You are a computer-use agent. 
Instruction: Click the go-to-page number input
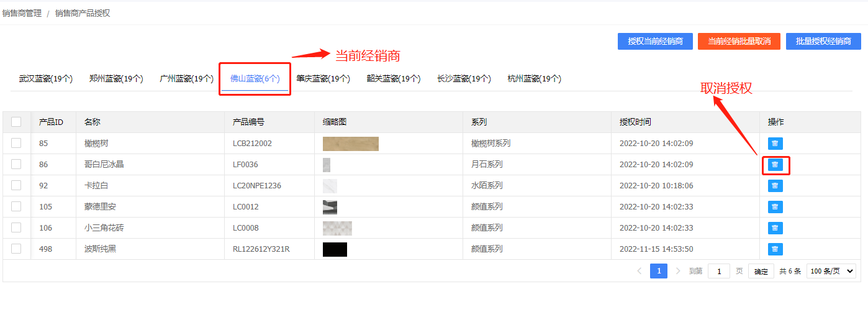pos(719,271)
